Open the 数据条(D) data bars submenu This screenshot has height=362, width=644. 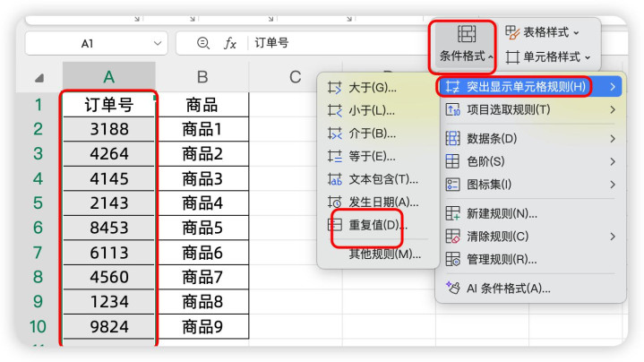coord(530,139)
